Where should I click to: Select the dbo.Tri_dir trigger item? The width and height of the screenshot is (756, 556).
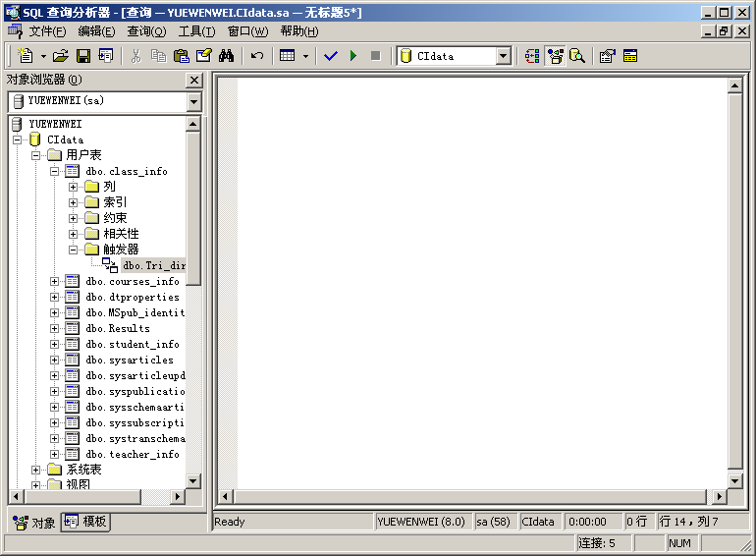[x=153, y=265]
